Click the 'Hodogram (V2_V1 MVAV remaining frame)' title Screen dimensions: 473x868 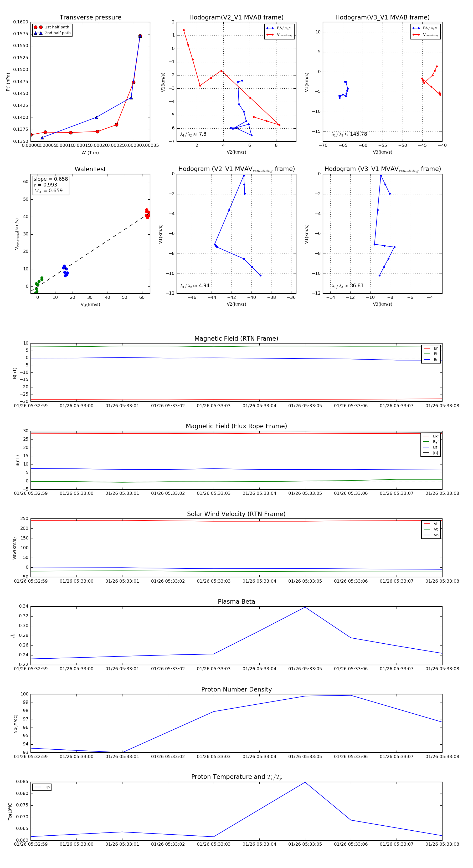pos(236,169)
